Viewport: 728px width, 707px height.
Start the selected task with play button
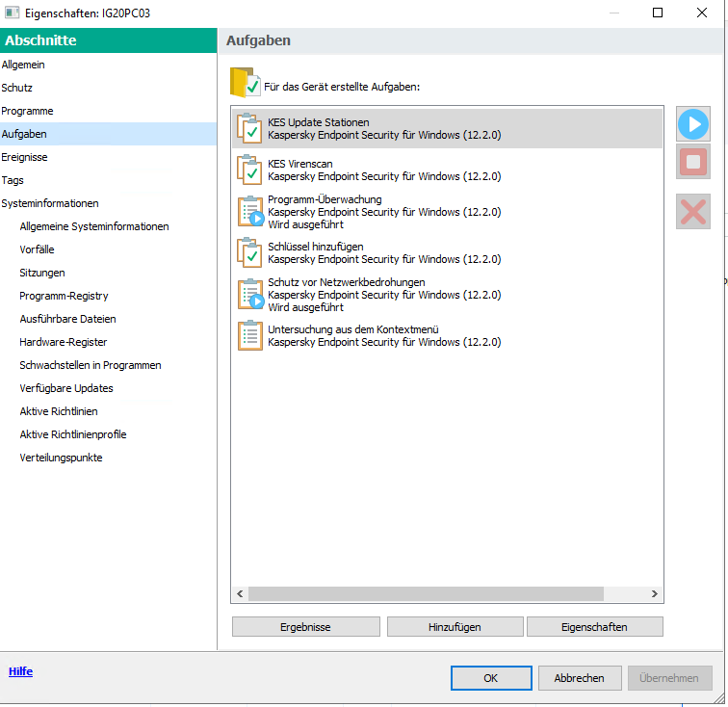pos(692,124)
